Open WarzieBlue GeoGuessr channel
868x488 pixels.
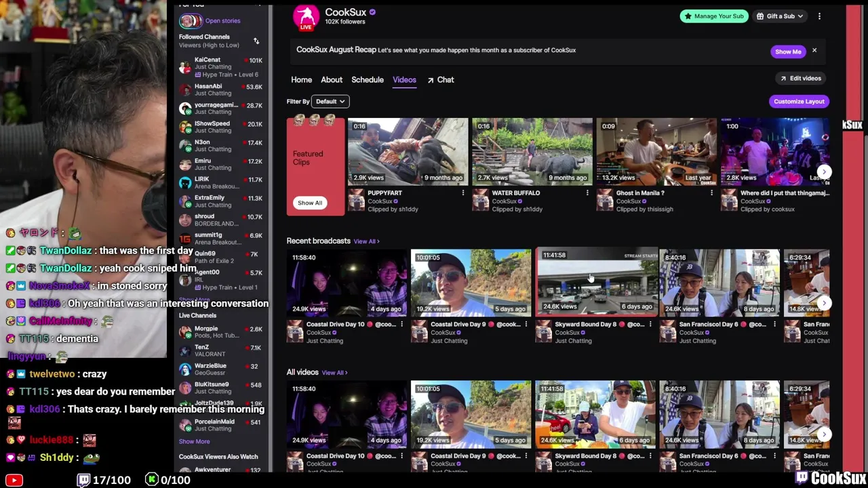[x=222, y=369]
